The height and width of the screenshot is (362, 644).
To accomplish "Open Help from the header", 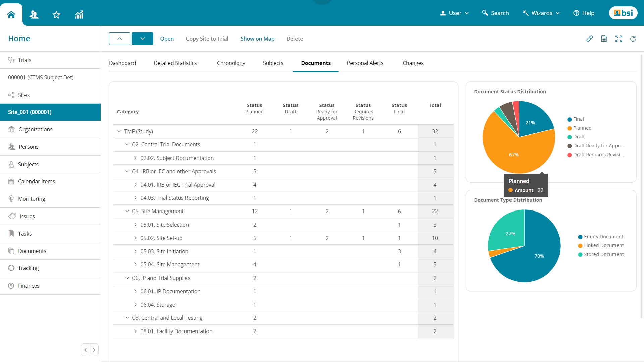I will coord(584,13).
